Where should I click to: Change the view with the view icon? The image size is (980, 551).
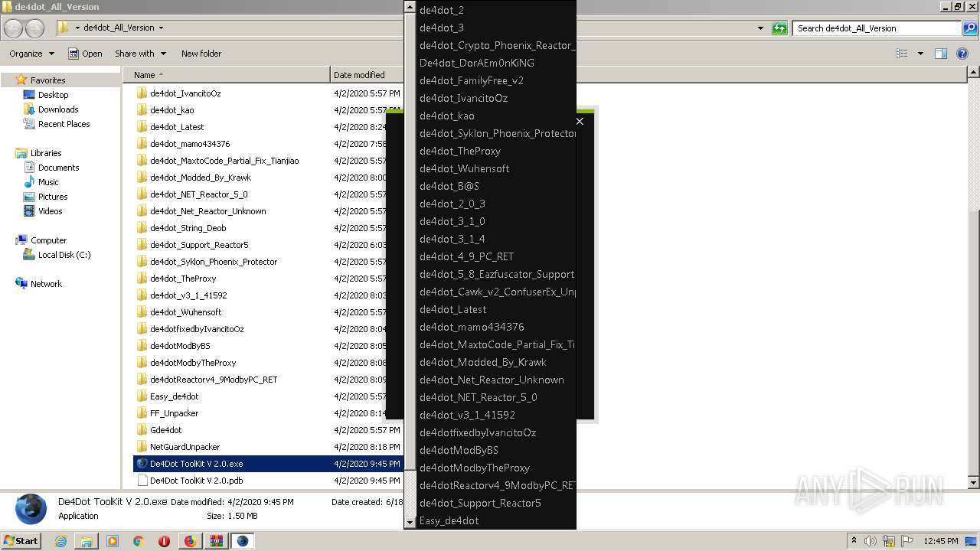pyautogui.click(x=902, y=54)
